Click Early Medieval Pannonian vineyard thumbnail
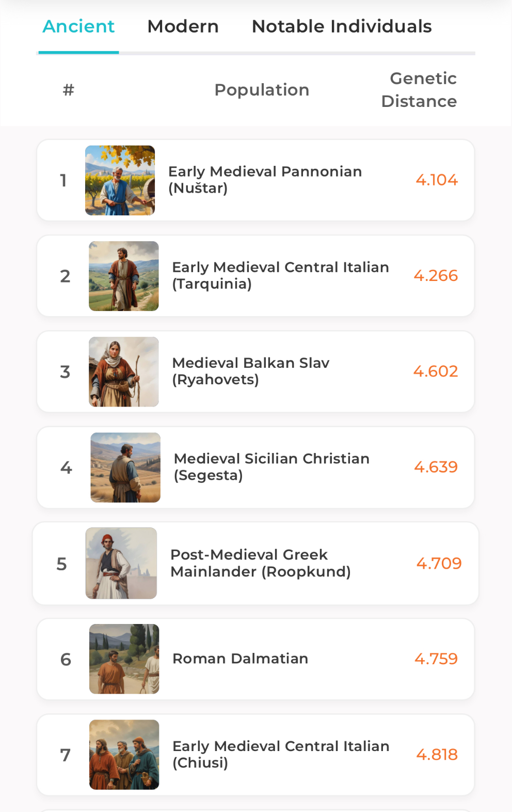The height and width of the screenshot is (812, 512). [120, 180]
